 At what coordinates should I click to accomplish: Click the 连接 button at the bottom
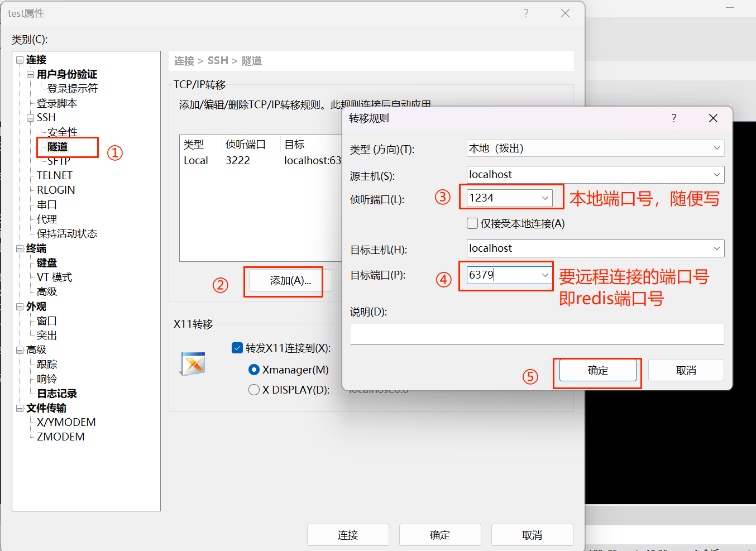tap(348, 535)
